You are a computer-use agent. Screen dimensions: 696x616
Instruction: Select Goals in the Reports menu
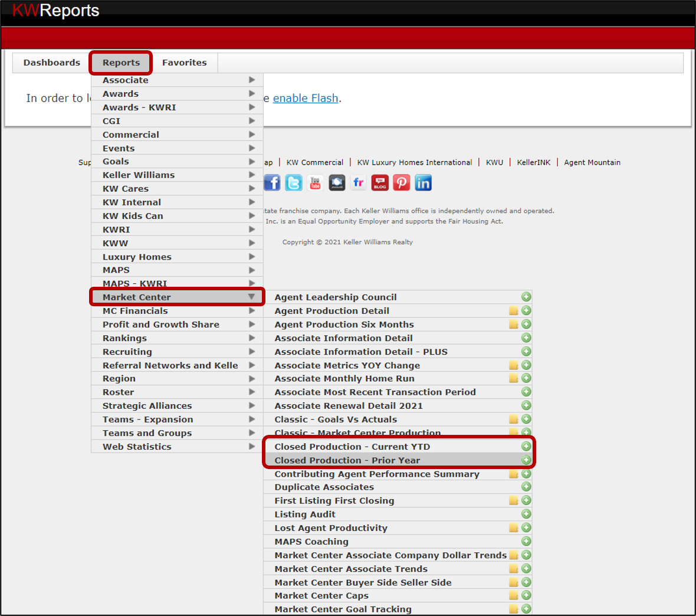tap(177, 161)
